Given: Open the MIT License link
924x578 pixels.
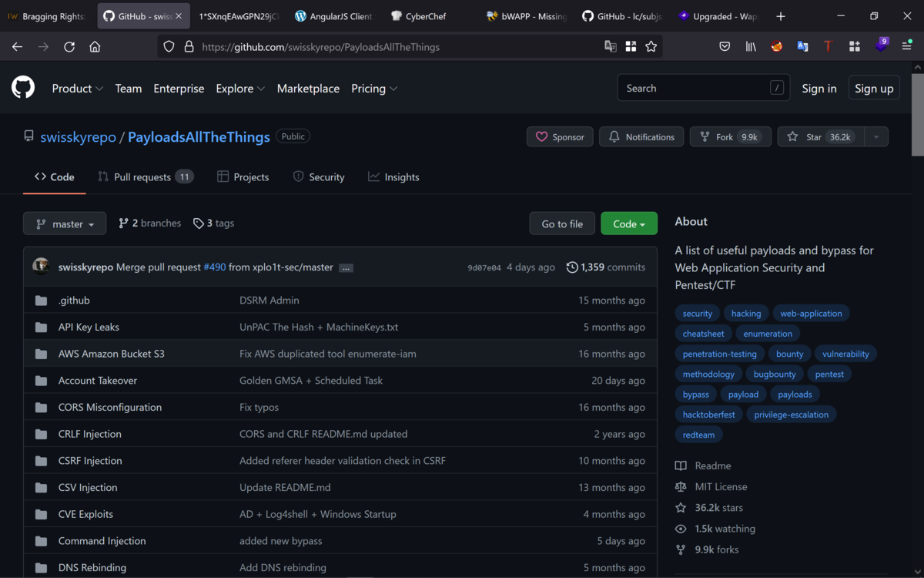Looking at the screenshot, I should [711, 487].
